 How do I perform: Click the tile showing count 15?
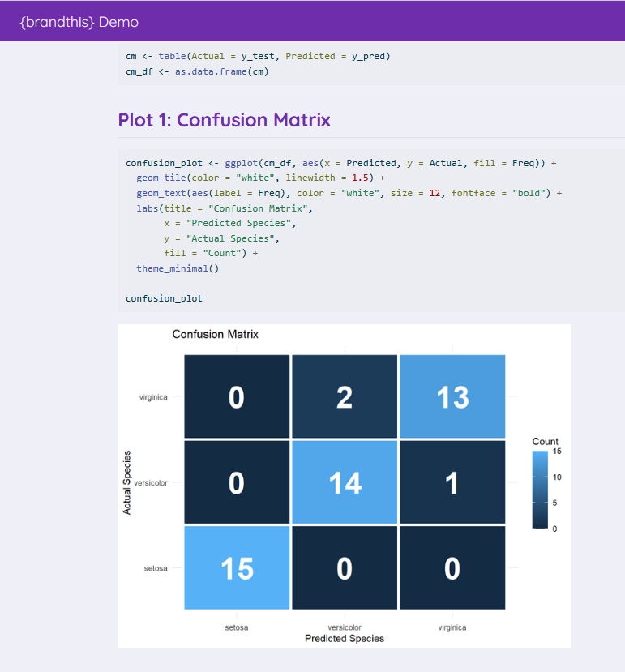[237, 567]
